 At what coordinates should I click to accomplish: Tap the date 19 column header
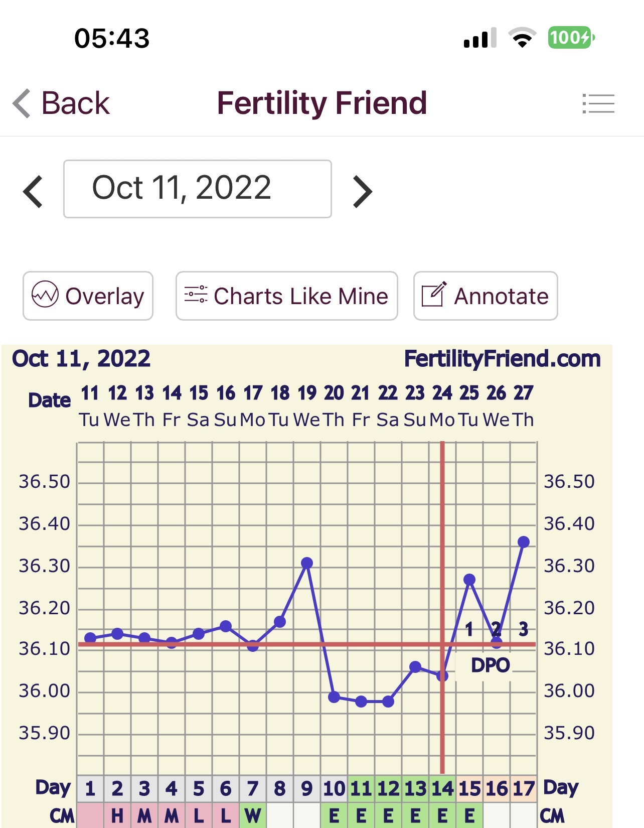click(x=307, y=393)
